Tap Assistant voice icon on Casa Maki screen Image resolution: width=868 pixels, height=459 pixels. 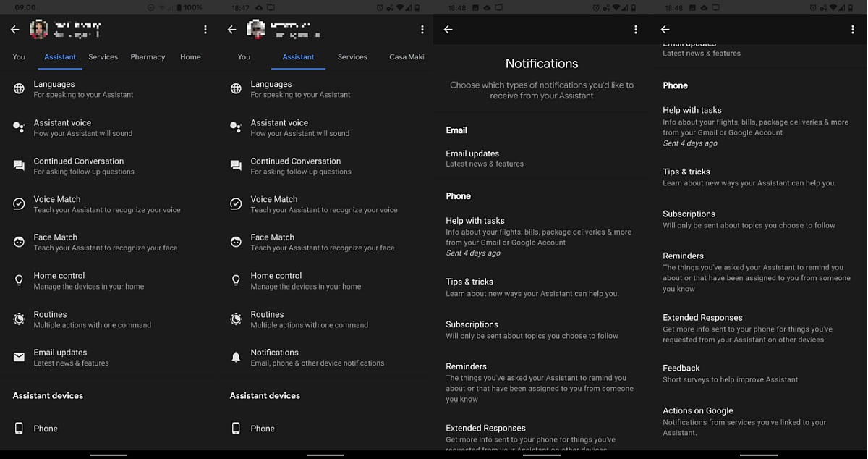[236, 127]
